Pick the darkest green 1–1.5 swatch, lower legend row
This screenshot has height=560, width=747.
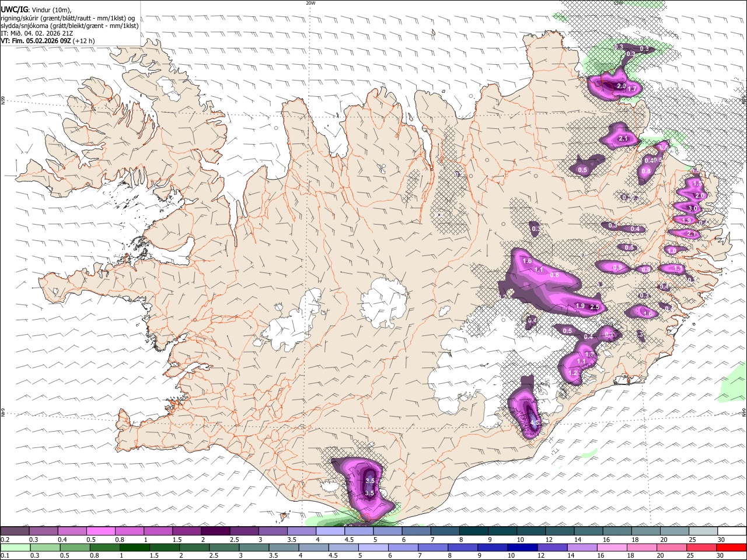134,548
